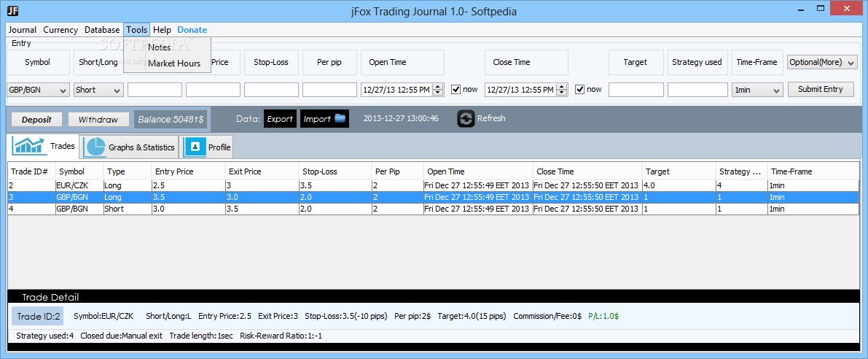Expand the Optional(More) dropdown

pos(822,62)
